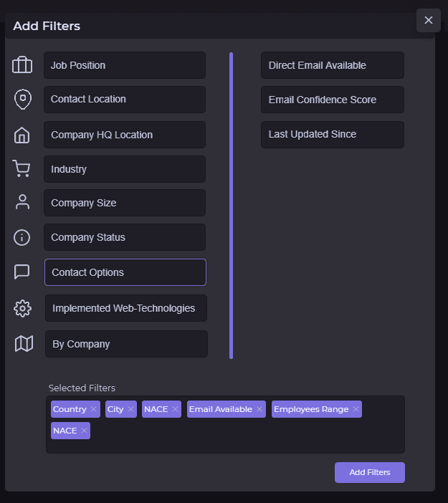Click the chat bubble icon for Contact Options
Viewport: 448px width, 503px height.
22,272
